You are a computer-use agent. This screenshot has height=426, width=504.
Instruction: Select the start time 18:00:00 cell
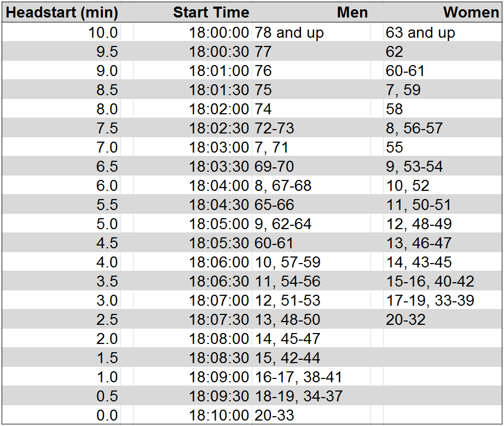[x=219, y=33]
